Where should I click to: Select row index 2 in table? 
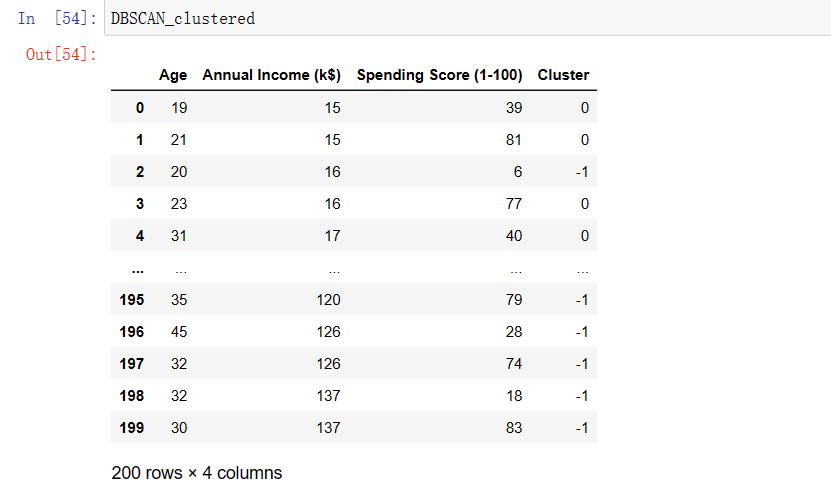140,172
